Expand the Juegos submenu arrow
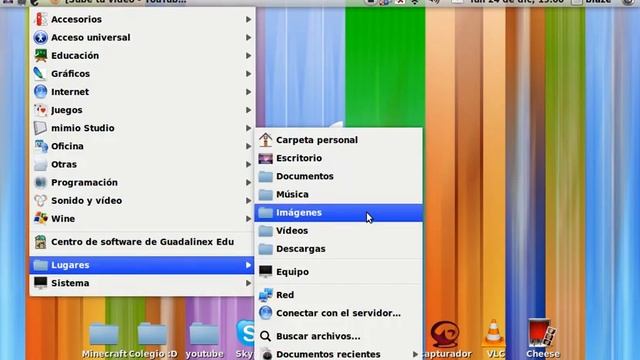 [248, 110]
